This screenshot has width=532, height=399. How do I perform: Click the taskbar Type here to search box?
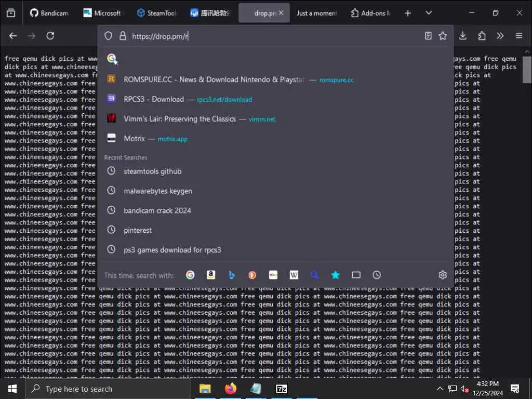108,389
